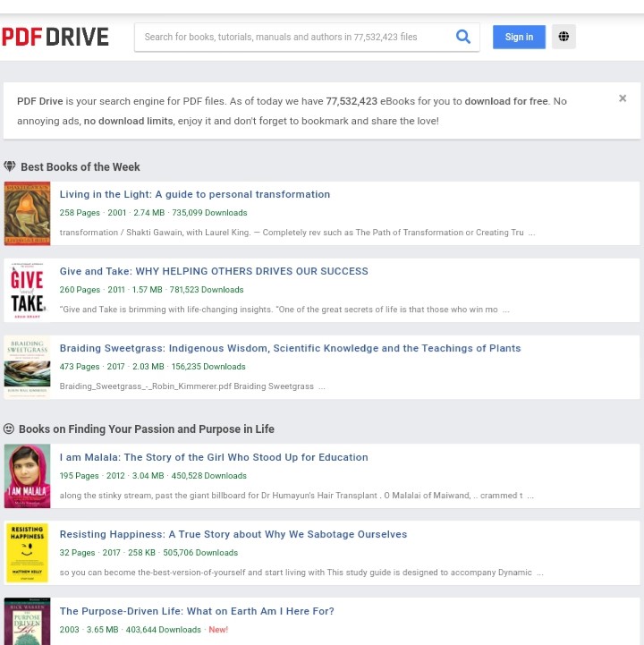Click Give and Take cover thumbnail

(x=27, y=291)
